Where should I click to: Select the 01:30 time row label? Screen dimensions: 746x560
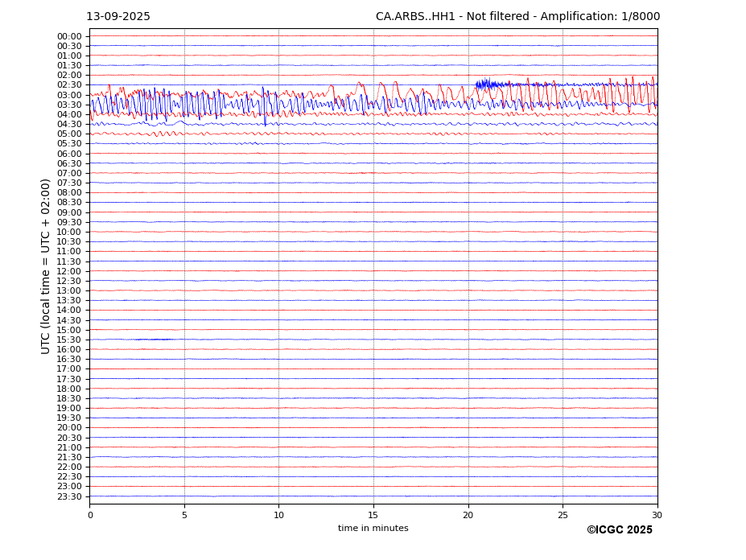(69, 66)
